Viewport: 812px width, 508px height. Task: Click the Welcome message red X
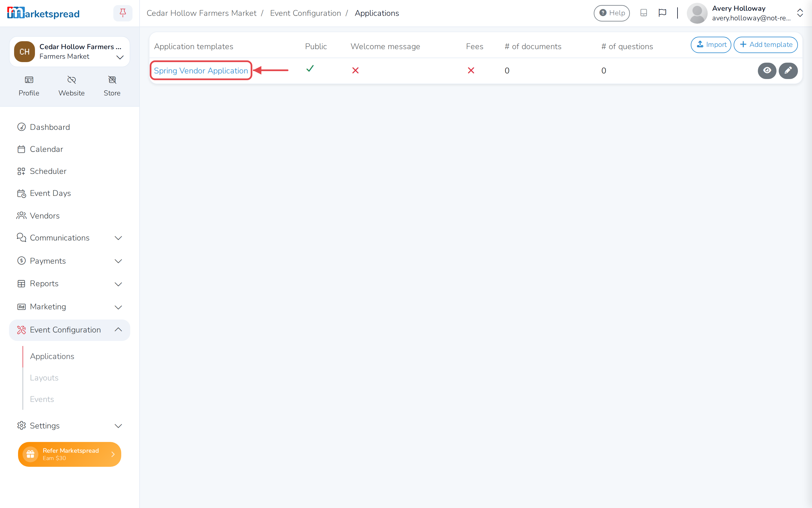355,71
